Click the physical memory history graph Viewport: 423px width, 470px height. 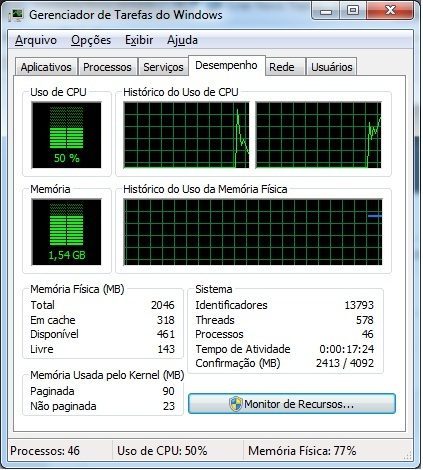pyautogui.click(x=253, y=232)
